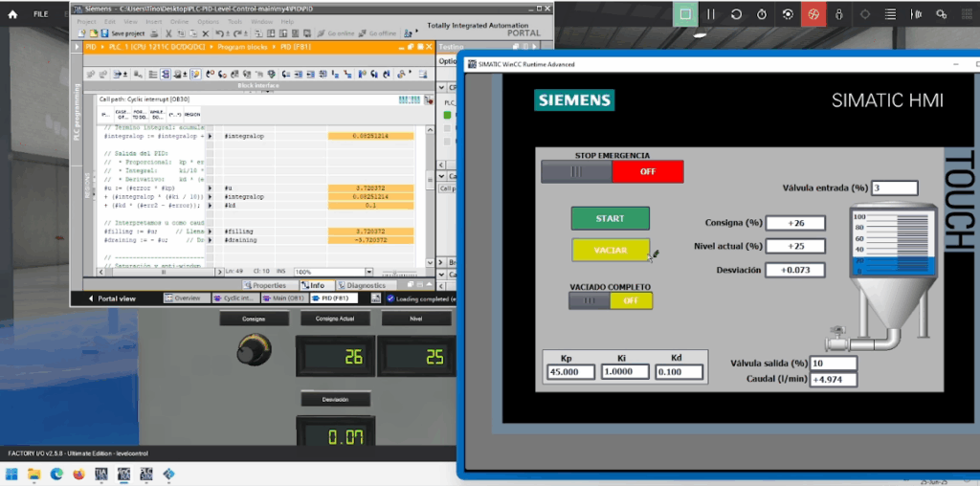Click the CASE OF snippet button
Screen dimensions: 980x486
(122, 114)
